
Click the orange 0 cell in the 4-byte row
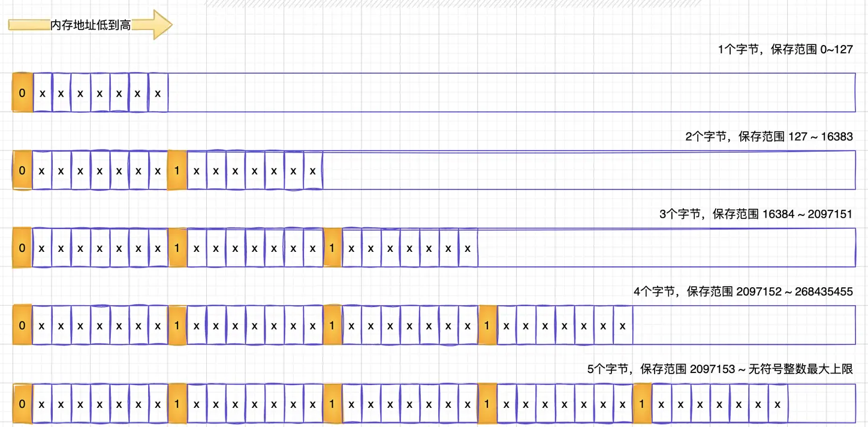click(x=22, y=326)
